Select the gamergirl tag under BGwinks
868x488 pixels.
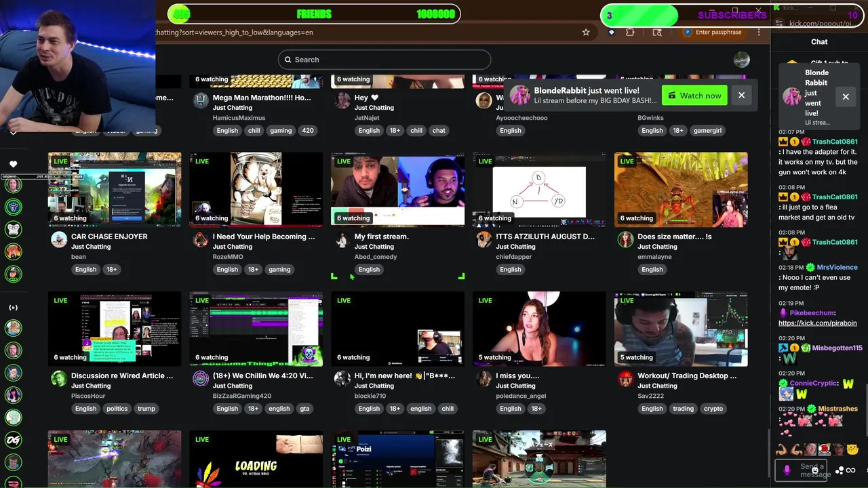click(707, 131)
